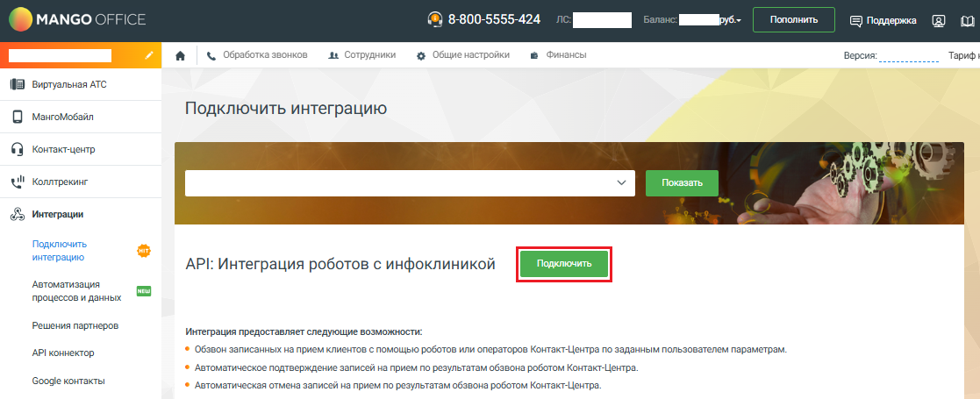Open Решения партнеров item

[75, 326]
